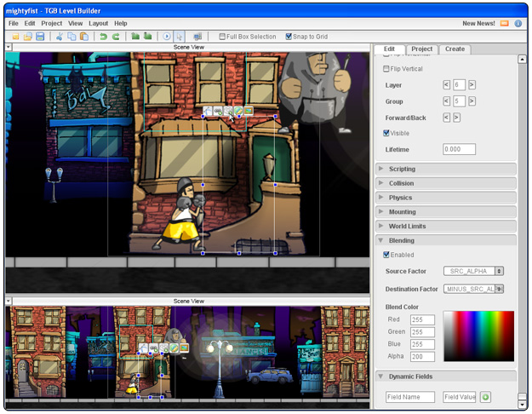Image resolution: width=532 pixels, height=414 pixels.
Task: Open the Destination Factor dropdown
Action: point(473,289)
